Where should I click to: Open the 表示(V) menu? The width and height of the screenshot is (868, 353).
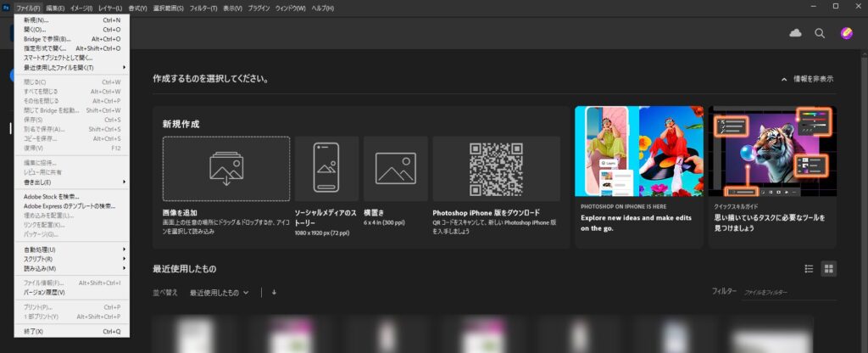click(x=232, y=8)
